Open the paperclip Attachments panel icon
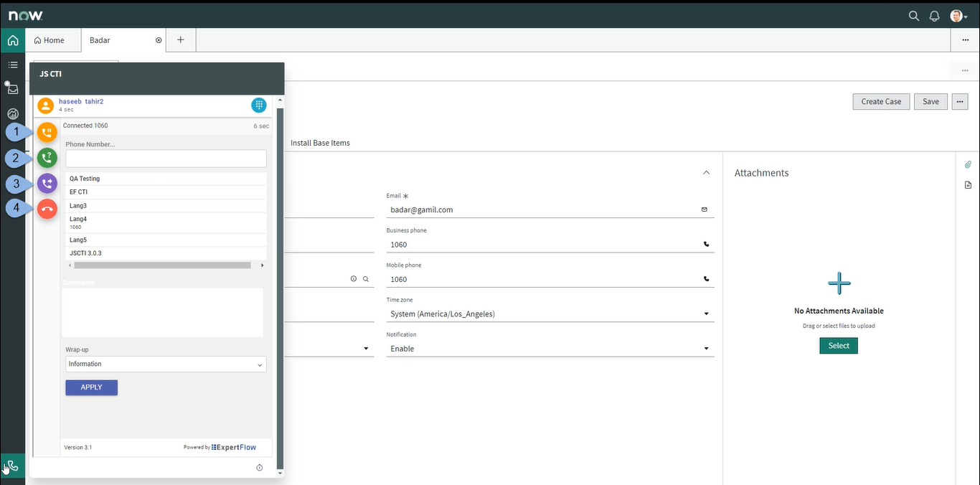This screenshot has width=980, height=485. click(x=968, y=164)
